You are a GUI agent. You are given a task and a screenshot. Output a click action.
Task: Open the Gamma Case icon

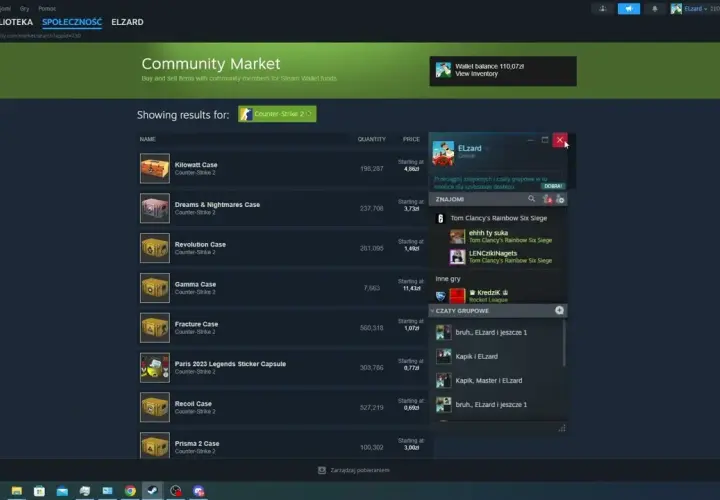click(x=155, y=288)
